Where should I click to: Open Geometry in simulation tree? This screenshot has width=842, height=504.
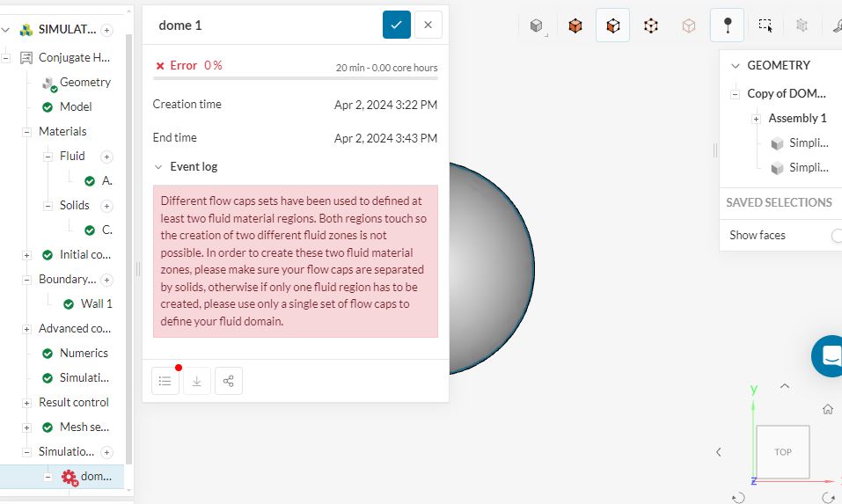click(84, 82)
